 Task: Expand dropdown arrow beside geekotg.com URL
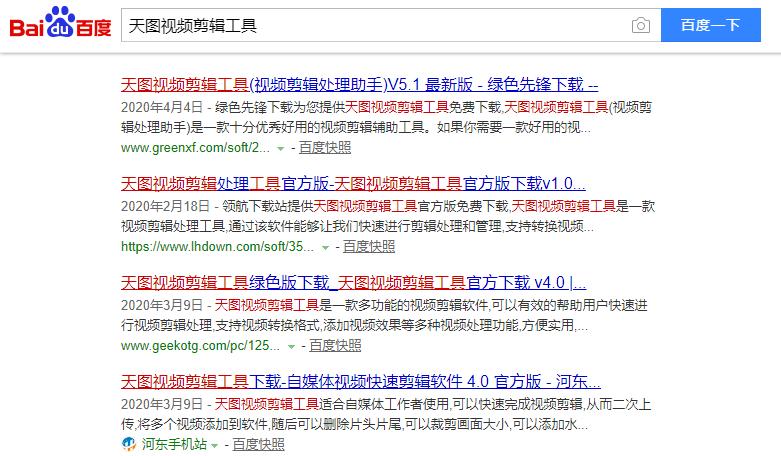[x=291, y=346]
